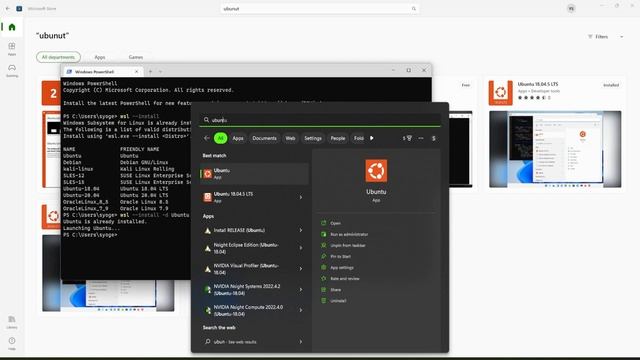Open 'ubun - See web results' entry

[248, 342]
